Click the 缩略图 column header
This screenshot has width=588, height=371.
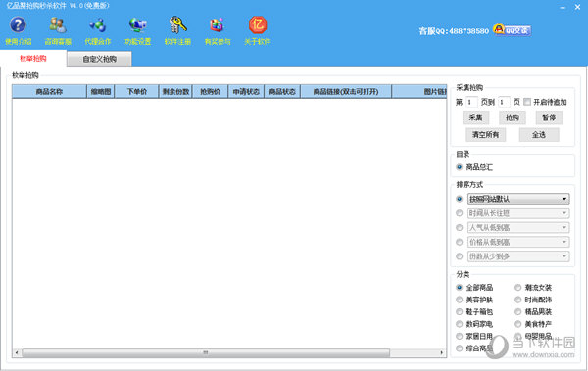point(101,91)
